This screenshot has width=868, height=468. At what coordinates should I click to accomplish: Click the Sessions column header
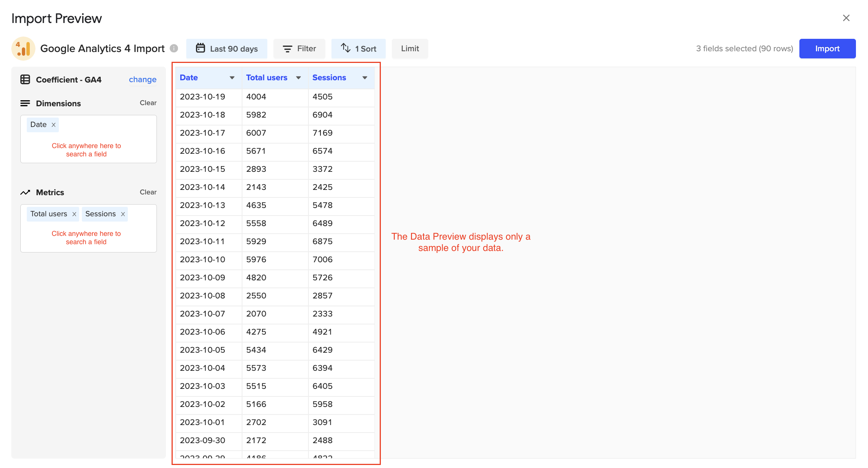point(342,78)
